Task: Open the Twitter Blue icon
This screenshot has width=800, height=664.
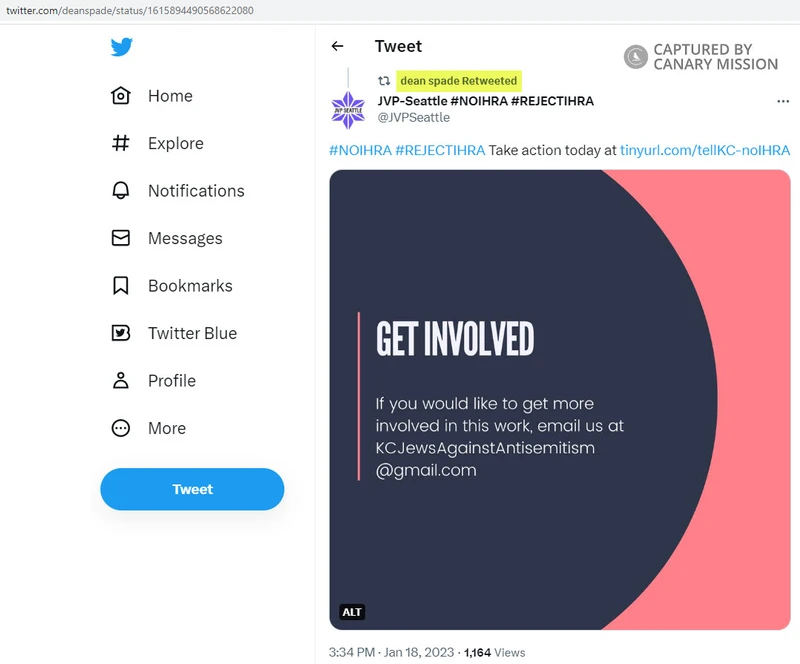Action: pos(121,333)
